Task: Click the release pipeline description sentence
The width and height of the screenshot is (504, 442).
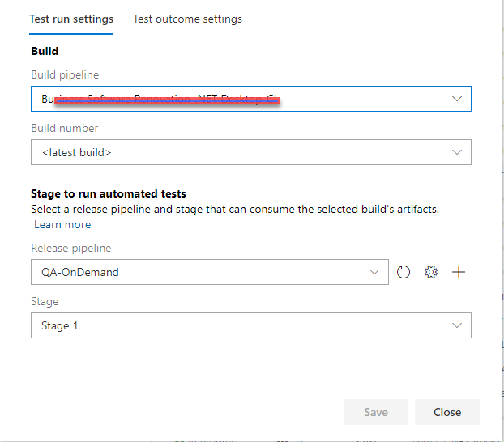Action: coord(235,210)
